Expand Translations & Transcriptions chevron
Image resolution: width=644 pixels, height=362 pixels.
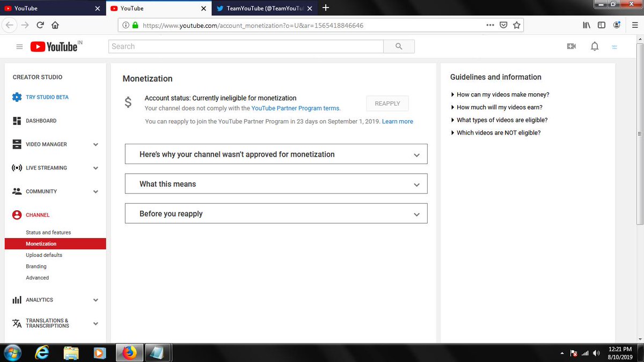[96, 323]
